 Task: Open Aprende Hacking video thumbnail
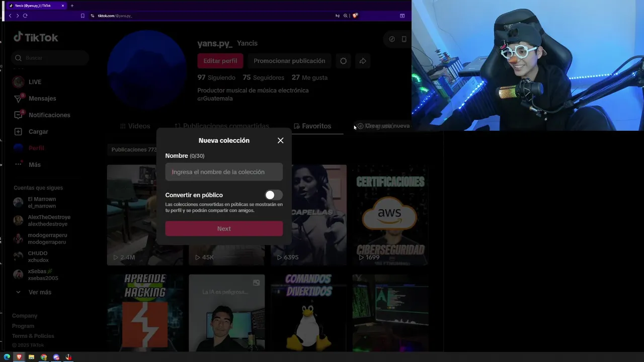(x=145, y=313)
